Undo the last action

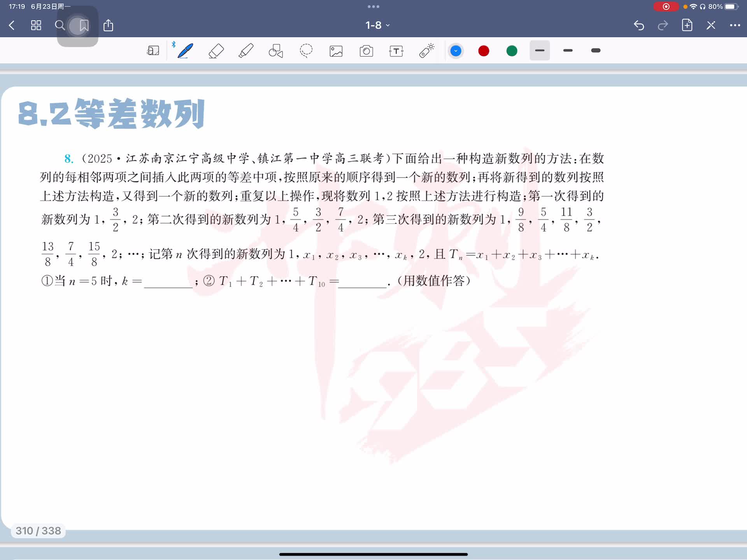pyautogui.click(x=639, y=25)
